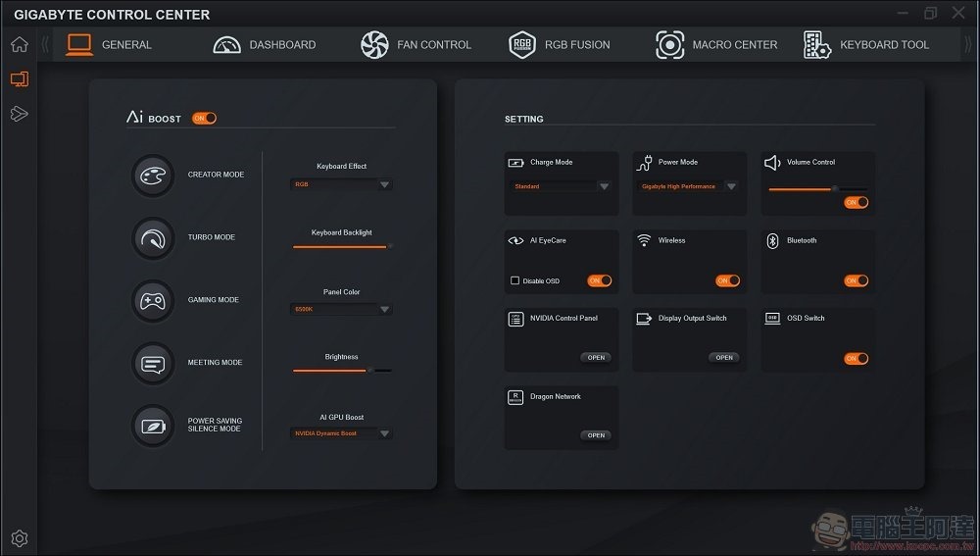The image size is (980, 556).
Task: Enable Power Saving Silence Mode battery icon
Action: click(153, 426)
